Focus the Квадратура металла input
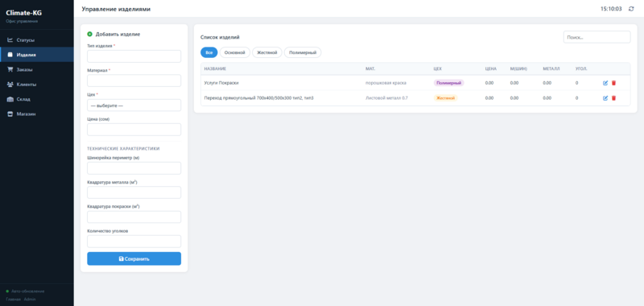 coord(134,192)
